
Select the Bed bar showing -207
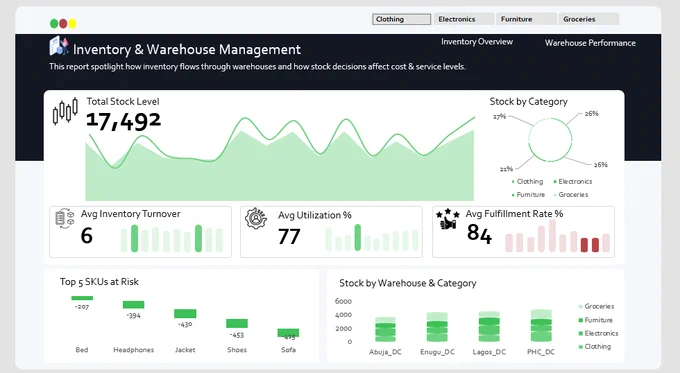(82, 298)
